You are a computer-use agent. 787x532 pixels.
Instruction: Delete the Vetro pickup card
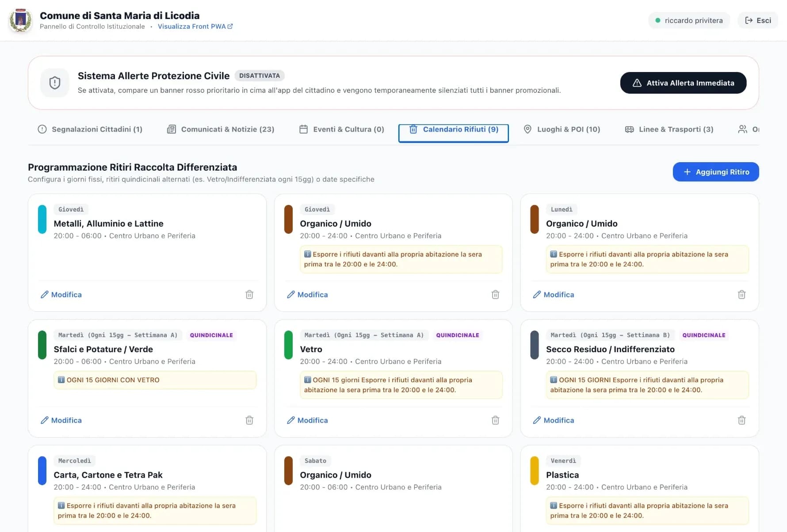pos(495,420)
